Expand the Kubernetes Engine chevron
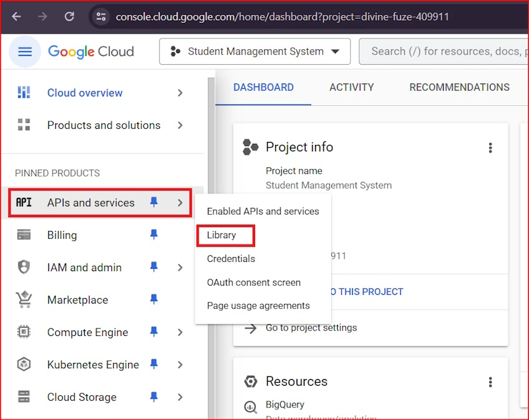The image size is (529, 420). [180, 365]
